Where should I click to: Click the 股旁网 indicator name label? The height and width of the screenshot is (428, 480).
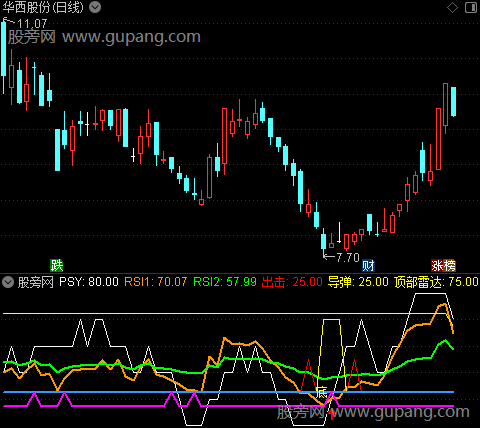pos(35,282)
